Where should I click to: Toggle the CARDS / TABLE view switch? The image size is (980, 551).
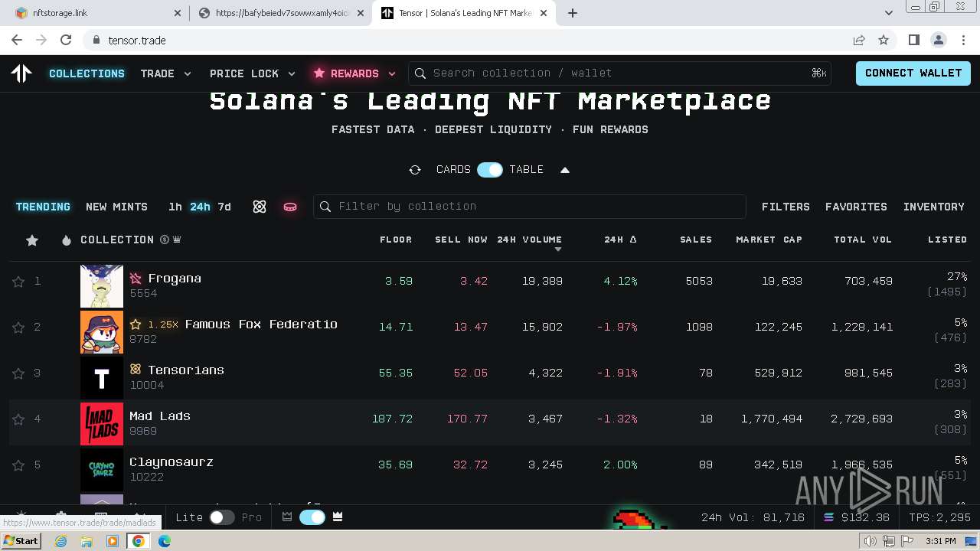coord(490,170)
